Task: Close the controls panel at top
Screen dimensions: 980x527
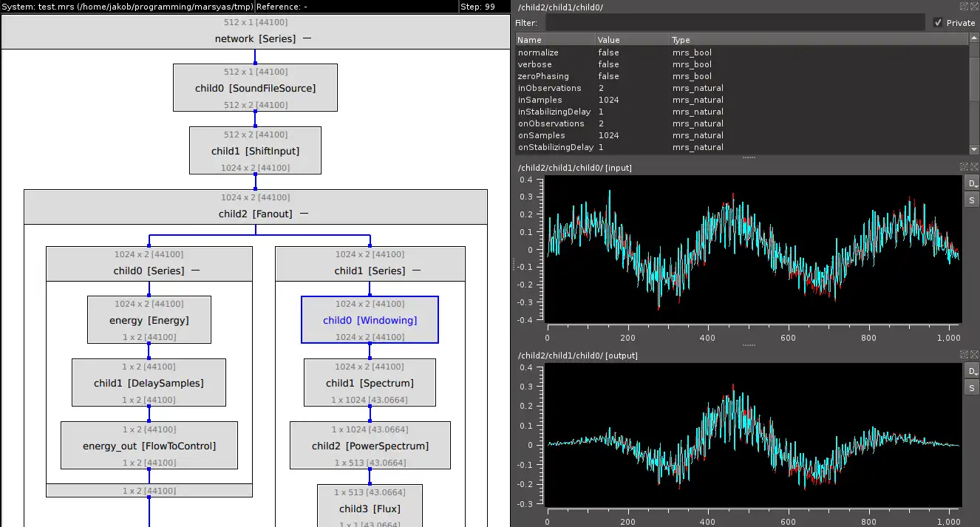Action: (974, 6)
